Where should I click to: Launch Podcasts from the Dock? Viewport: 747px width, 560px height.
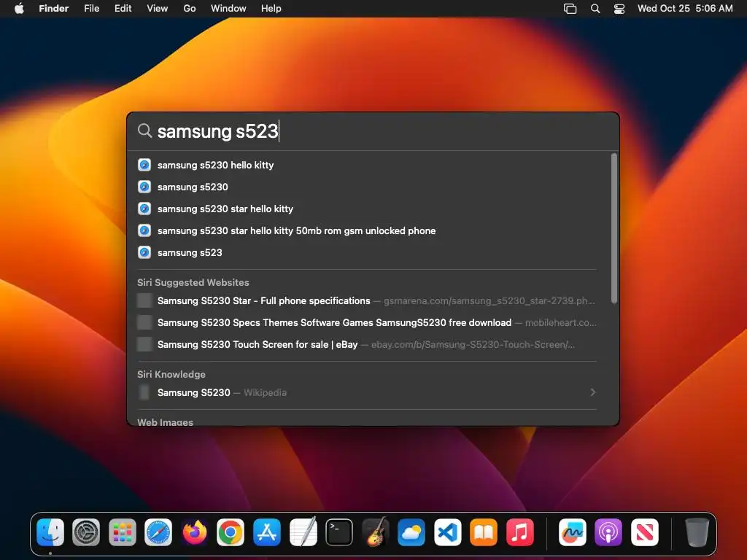point(608,532)
